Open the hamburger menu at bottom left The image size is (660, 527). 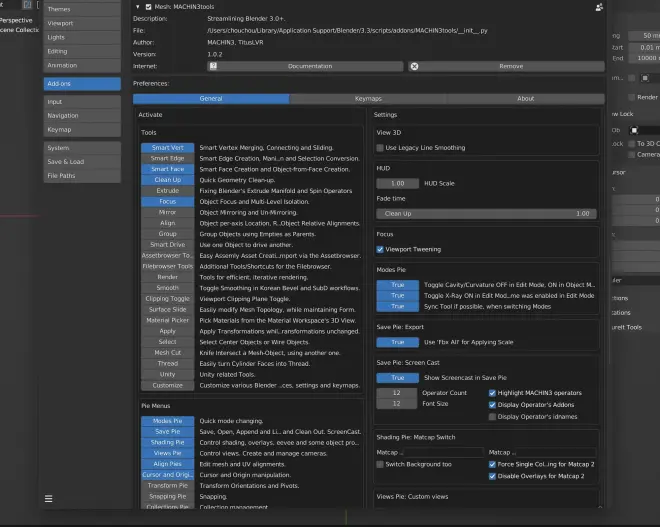coord(47,498)
